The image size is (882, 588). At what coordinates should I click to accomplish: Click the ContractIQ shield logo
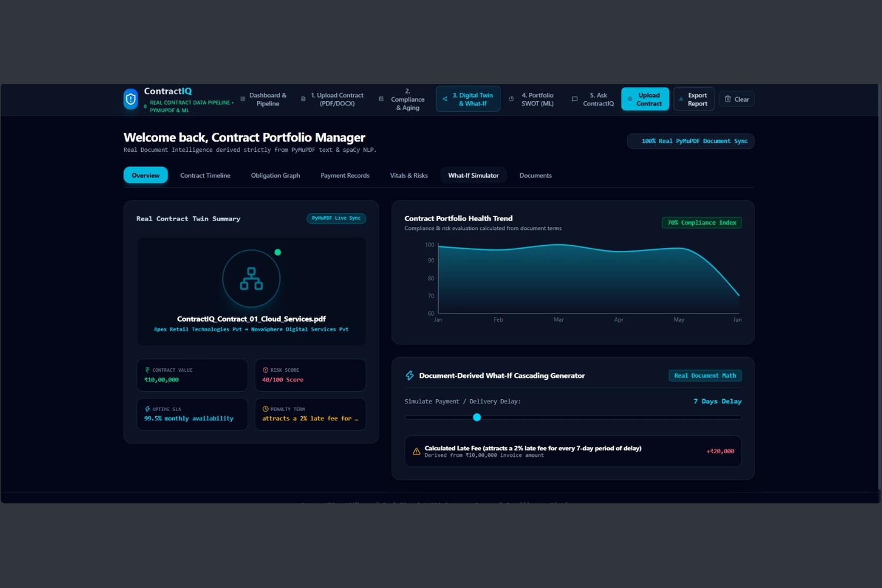tap(131, 99)
